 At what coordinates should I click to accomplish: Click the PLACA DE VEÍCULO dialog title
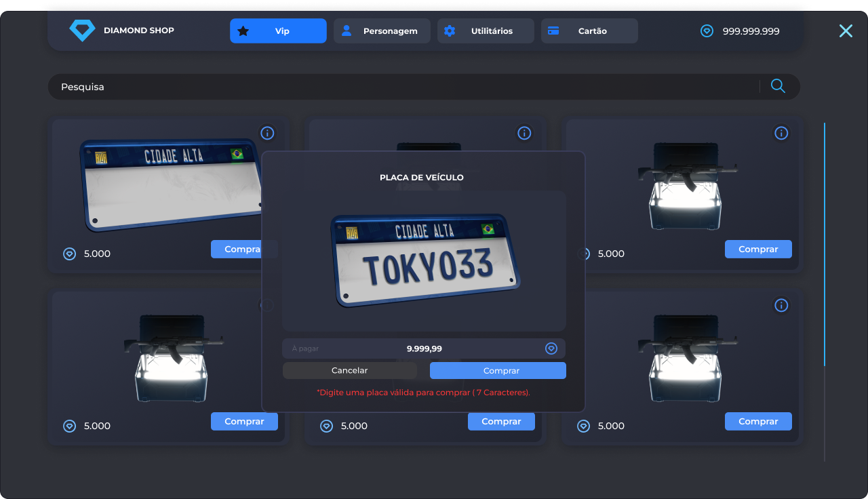click(x=422, y=178)
